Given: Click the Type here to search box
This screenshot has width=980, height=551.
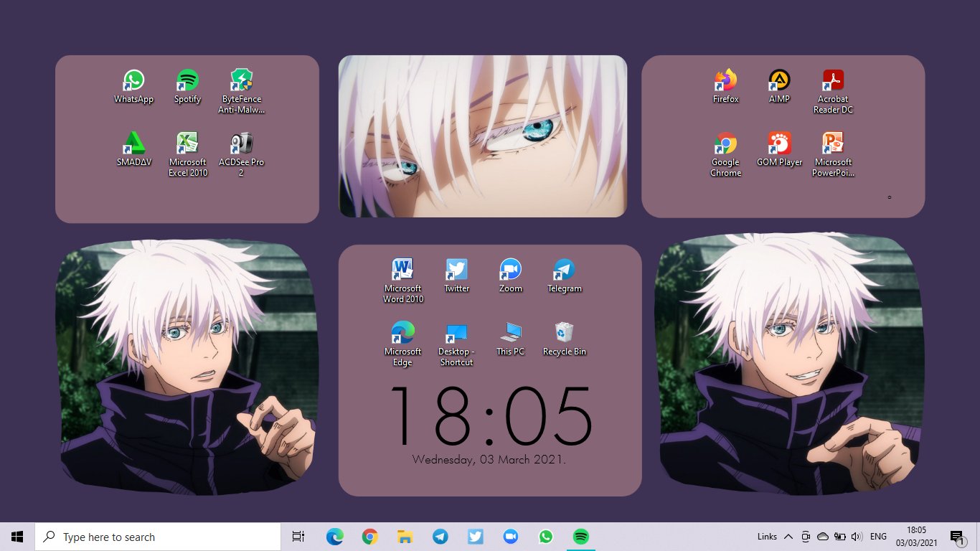Looking at the screenshot, I should (158, 537).
